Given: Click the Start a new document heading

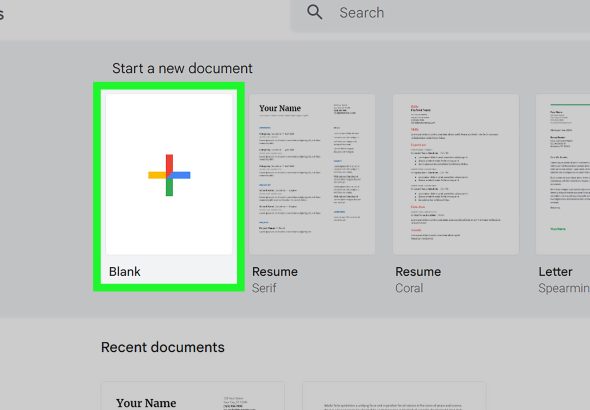Looking at the screenshot, I should pyautogui.click(x=182, y=68).
